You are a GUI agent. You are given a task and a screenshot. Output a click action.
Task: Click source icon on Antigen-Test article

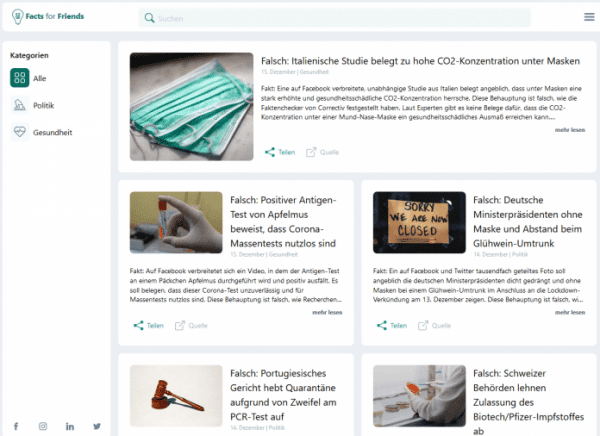(179, 325)
